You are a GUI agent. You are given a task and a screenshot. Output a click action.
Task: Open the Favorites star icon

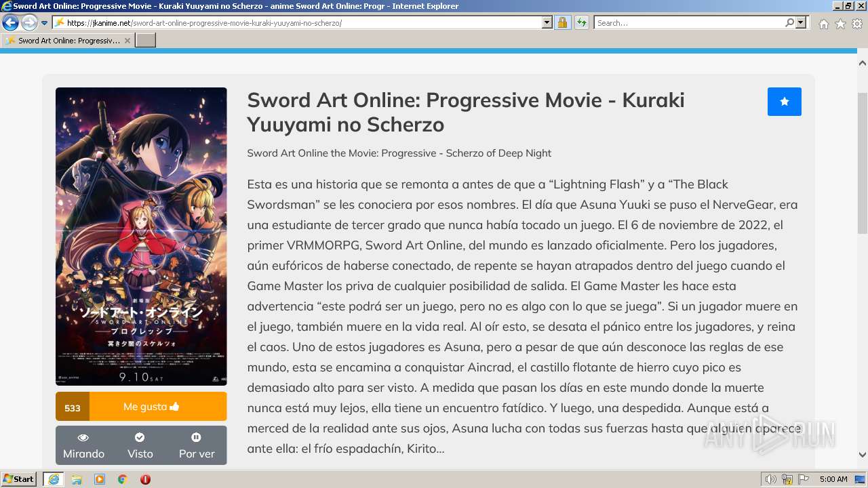tap(840, 24)
